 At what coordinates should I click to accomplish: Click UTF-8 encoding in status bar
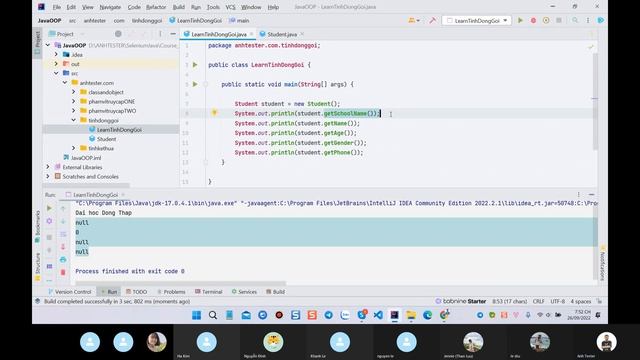tap(558, 301)
